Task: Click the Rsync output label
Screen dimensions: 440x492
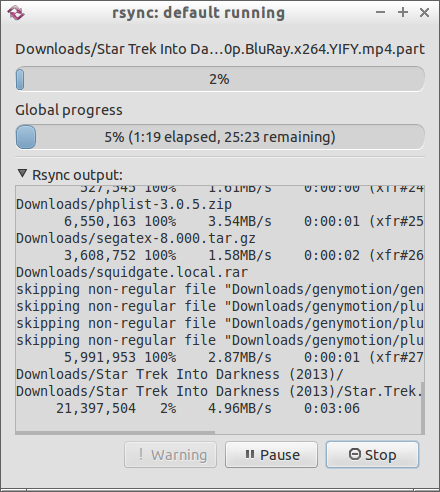Action: 77,175
